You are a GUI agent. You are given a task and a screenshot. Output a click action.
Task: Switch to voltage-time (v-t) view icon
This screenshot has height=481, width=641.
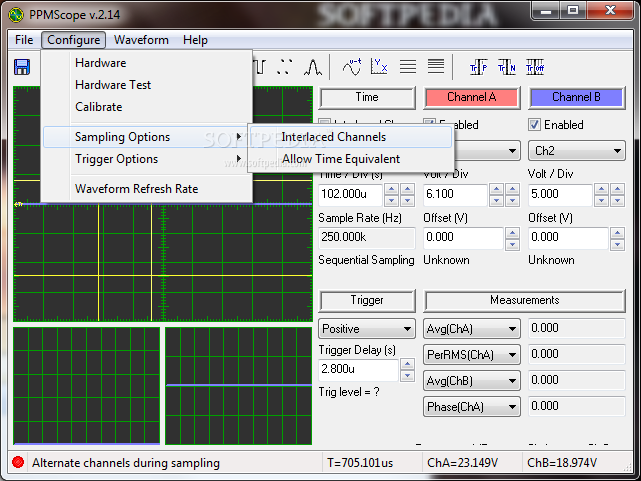click(x=352, y=67)
